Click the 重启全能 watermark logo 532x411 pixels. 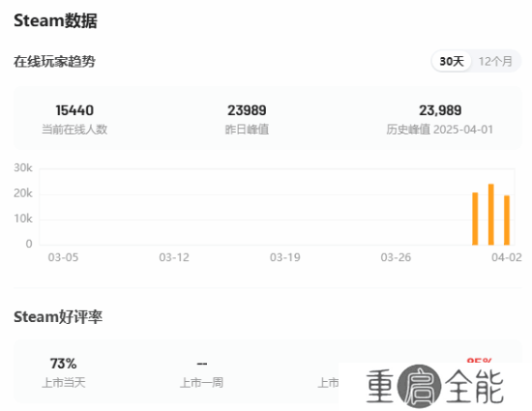click(x=435, y=386)
